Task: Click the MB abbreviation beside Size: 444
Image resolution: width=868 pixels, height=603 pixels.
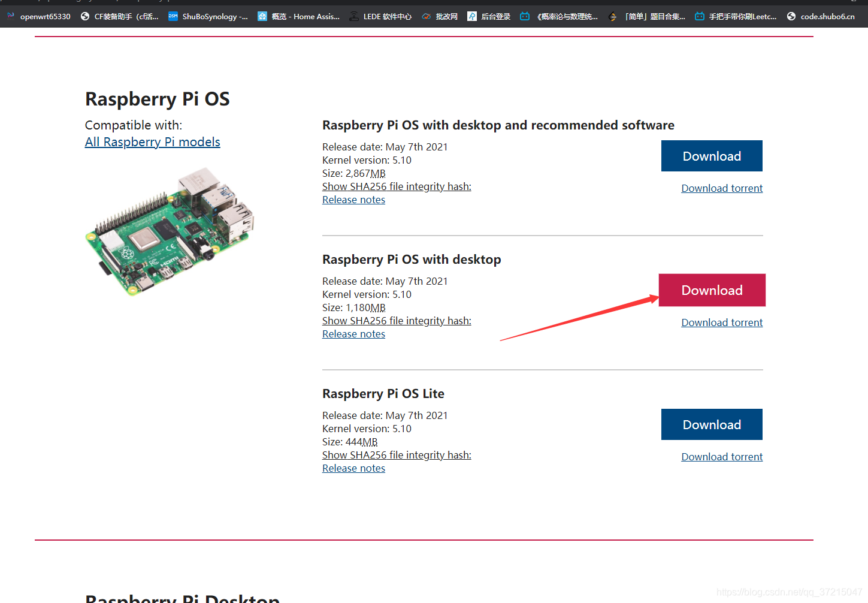Action: (x=370, y=442)
